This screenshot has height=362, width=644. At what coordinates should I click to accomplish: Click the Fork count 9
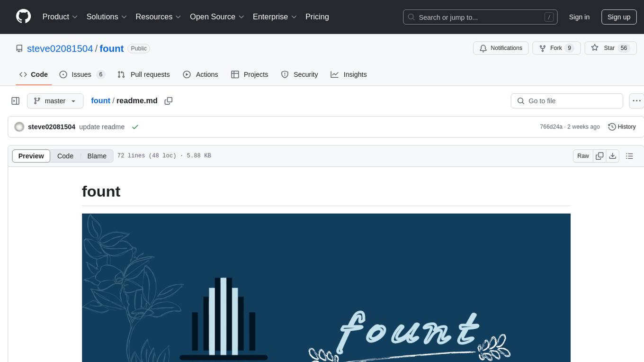[x=569, y=48]
